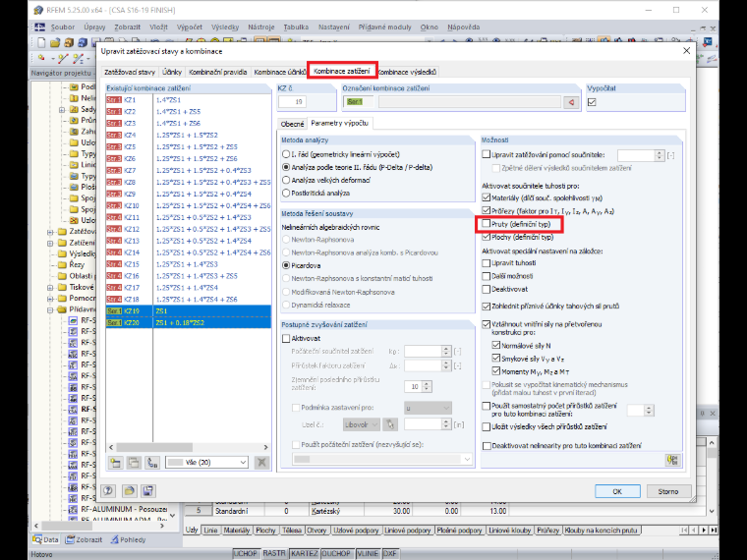Image resolution: width=747 pixels, height=560 pixels.
Task: Click the combinations list horizontal scrollbar
Action: tap(189, 447)
